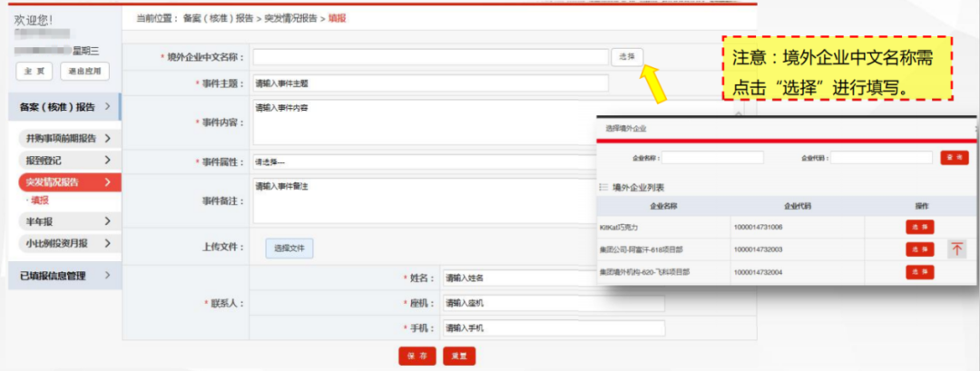Click 选择 button next to 境外企业中文名称
Screen dimensions: 980x371
click(x=626, y=57)
